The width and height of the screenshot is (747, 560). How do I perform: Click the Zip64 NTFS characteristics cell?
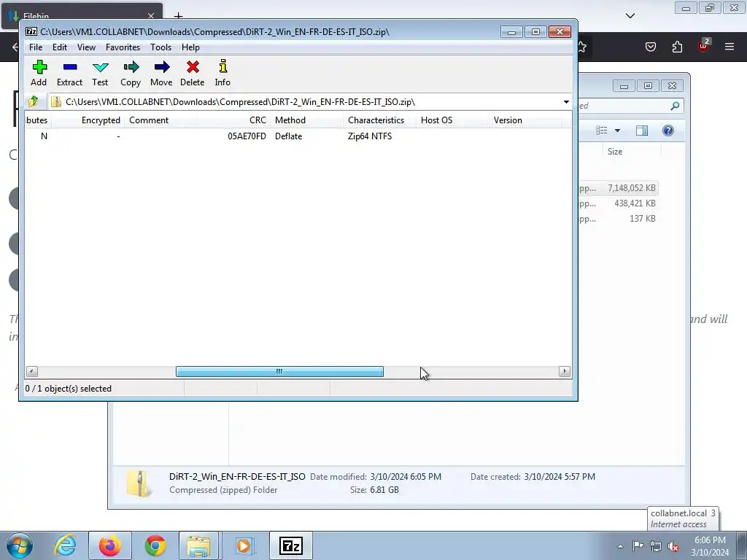click(x=370, y=136)
